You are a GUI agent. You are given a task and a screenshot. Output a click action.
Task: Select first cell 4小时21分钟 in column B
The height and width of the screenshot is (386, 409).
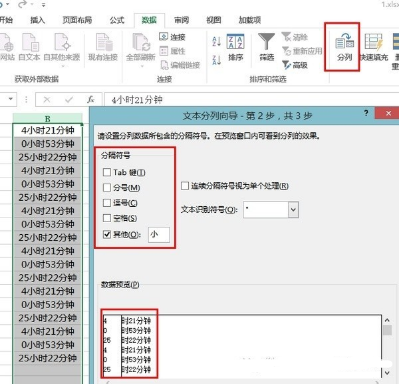point(47,130)
